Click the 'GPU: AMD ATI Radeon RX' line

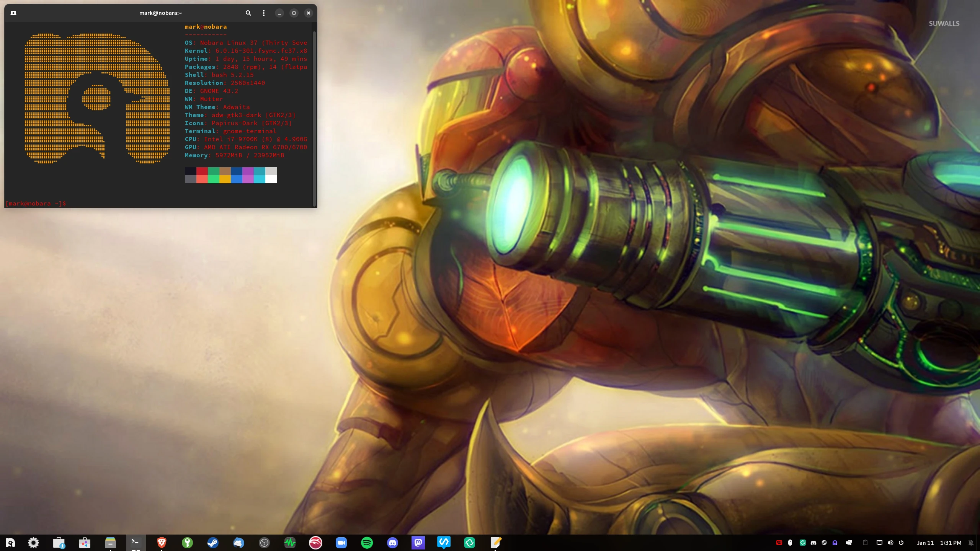point(246,147)
